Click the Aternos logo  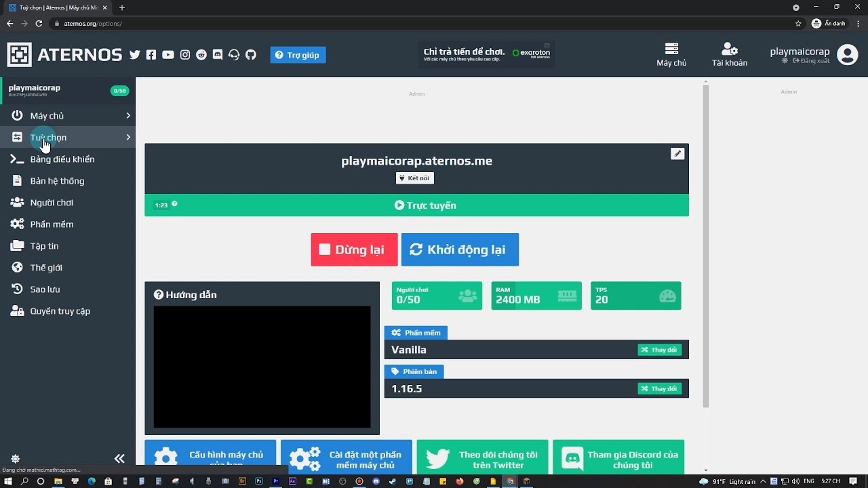click(x=64, y=55)
